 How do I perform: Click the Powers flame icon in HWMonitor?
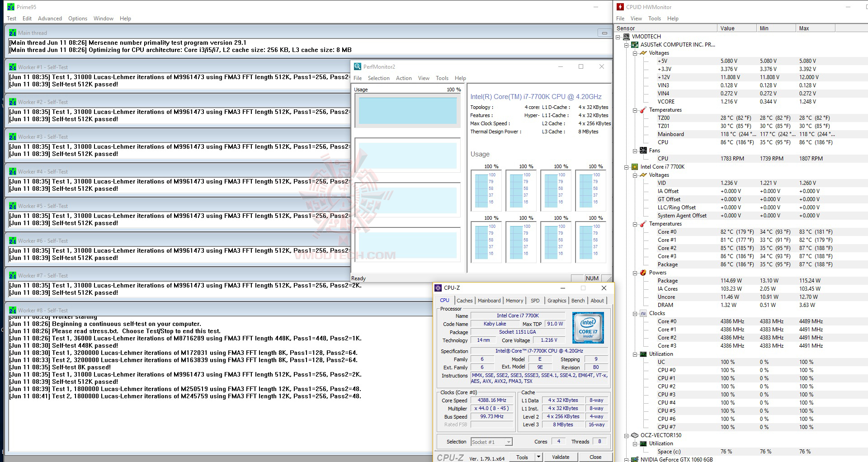click(643, 273)
